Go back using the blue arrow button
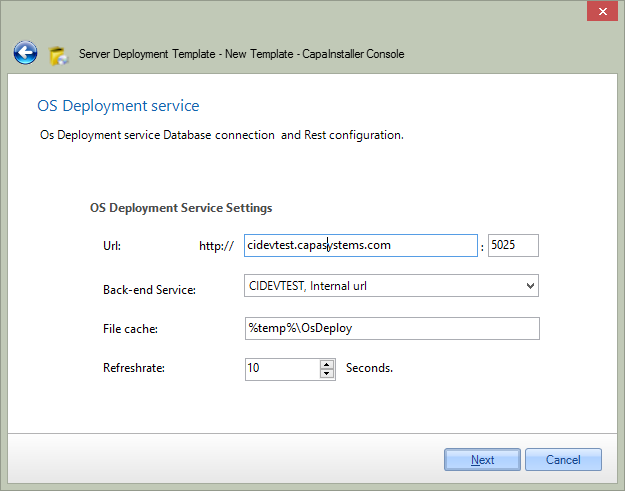 click(x=26, y=53)
